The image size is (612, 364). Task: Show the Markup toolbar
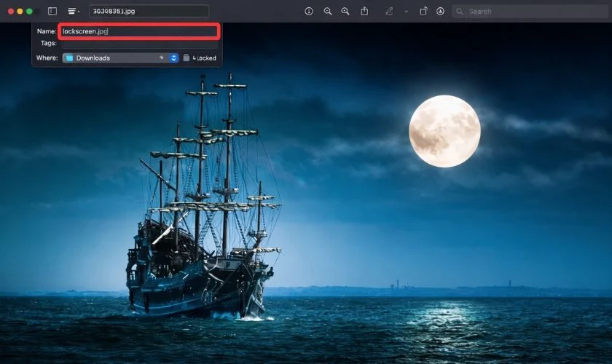(441, 12)
